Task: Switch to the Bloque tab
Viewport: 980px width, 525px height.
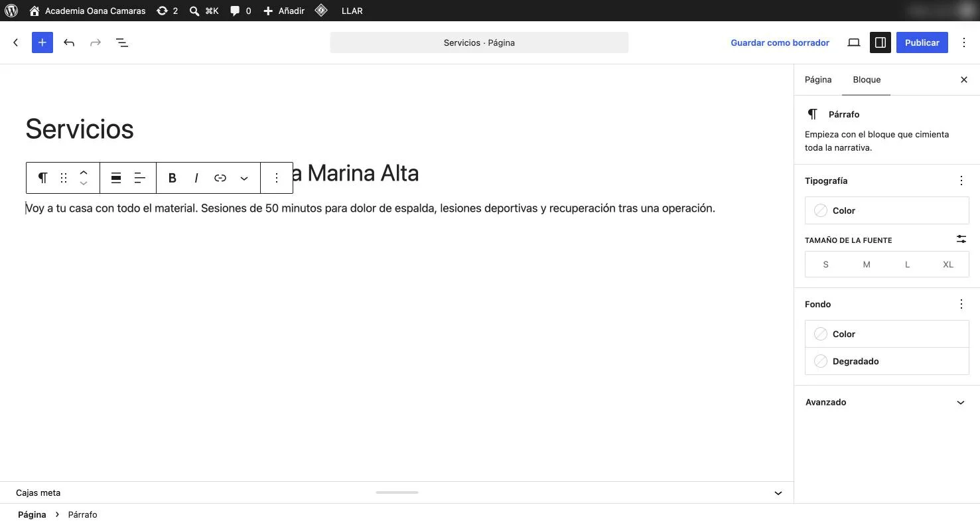Action: (867, 80)
